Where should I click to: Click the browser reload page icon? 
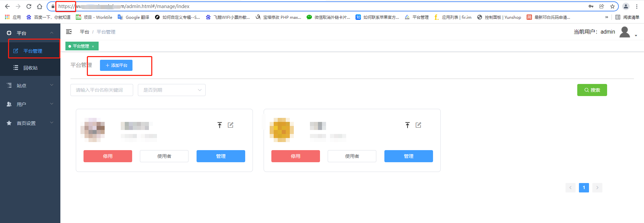(29, 6)
